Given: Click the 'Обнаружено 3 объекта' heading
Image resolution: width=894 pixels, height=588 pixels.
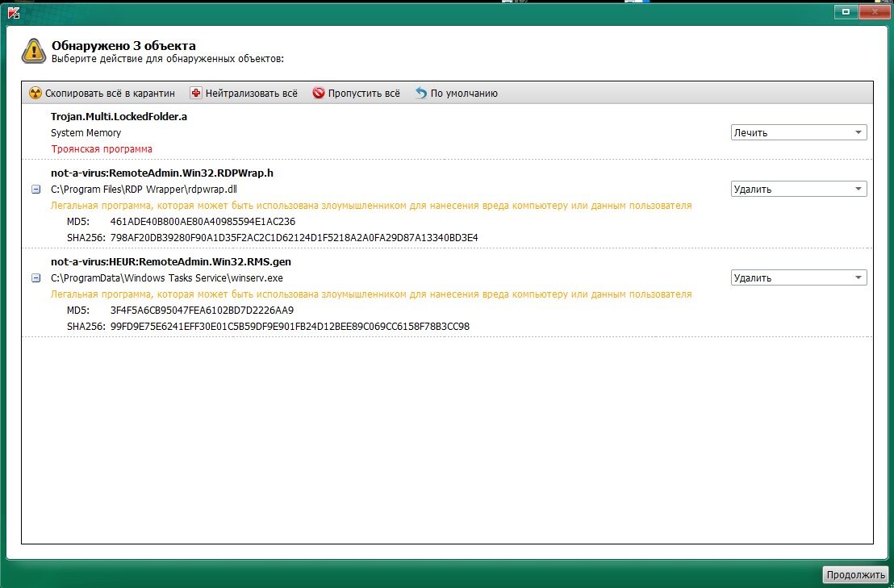Looking at the screenshot, I should (x=123, y=46).
